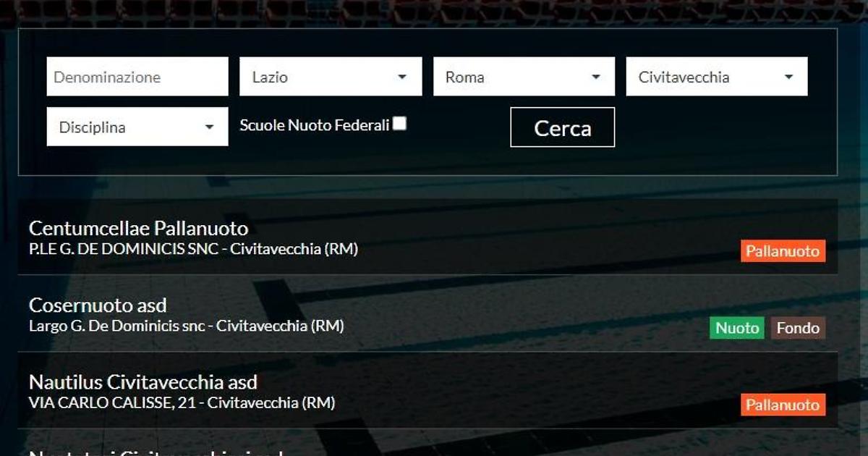
Task: Click the Lazio dropdown arrow
Action: 402,77
